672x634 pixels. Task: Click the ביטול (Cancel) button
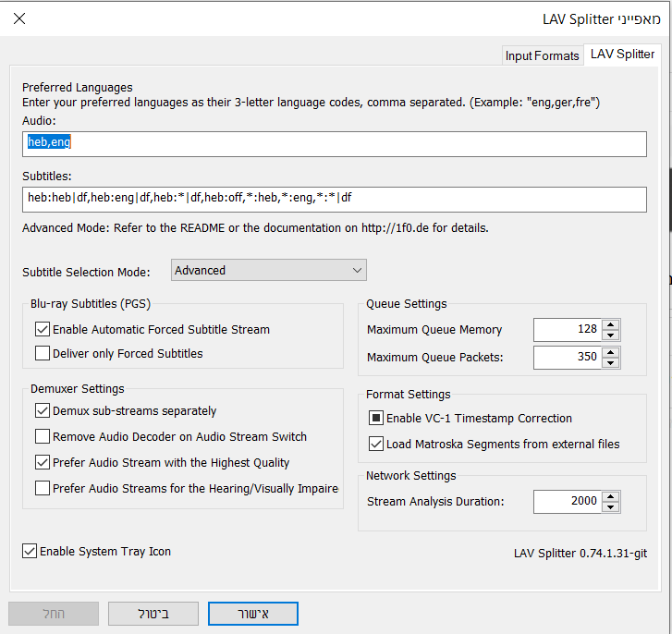click(153, 613)
